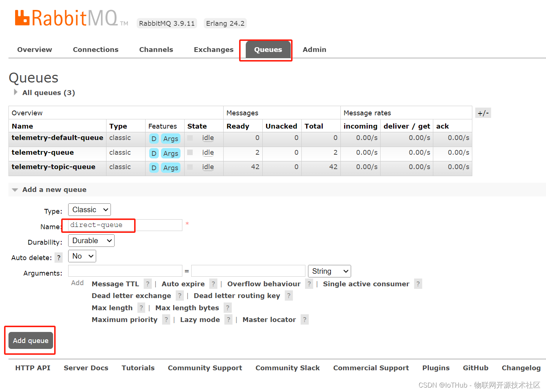This screenshot has width=546, height=392.
Task: Insert the Max length bytes argument
Action: 187,308
